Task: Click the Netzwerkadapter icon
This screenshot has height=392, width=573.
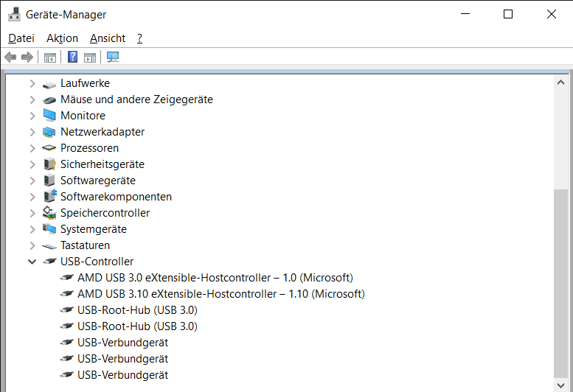Action: [x=49, y=132]
